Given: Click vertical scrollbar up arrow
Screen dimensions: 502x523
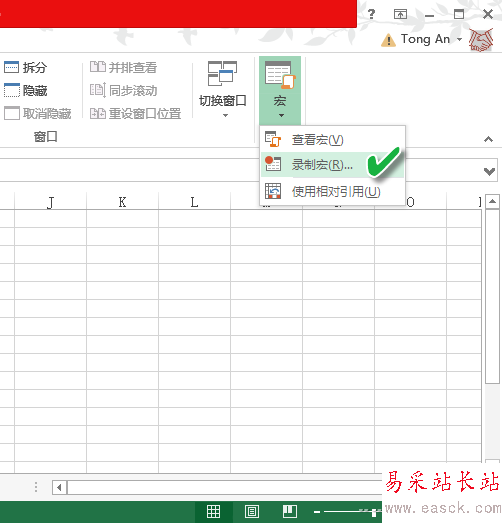Looking at the screenshot, I should [x=492, y=201].
